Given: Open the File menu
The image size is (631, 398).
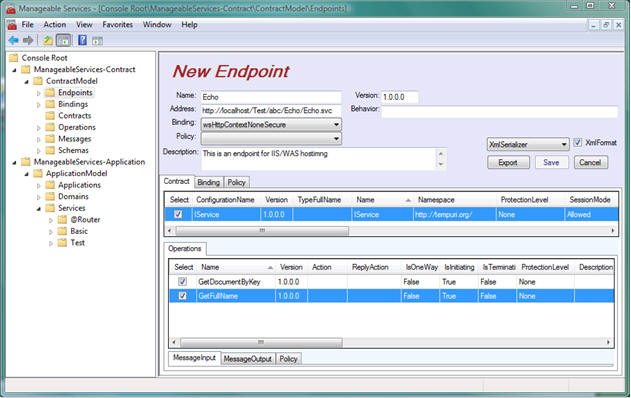Looking at the screenshot, I should tap(27, 25).
